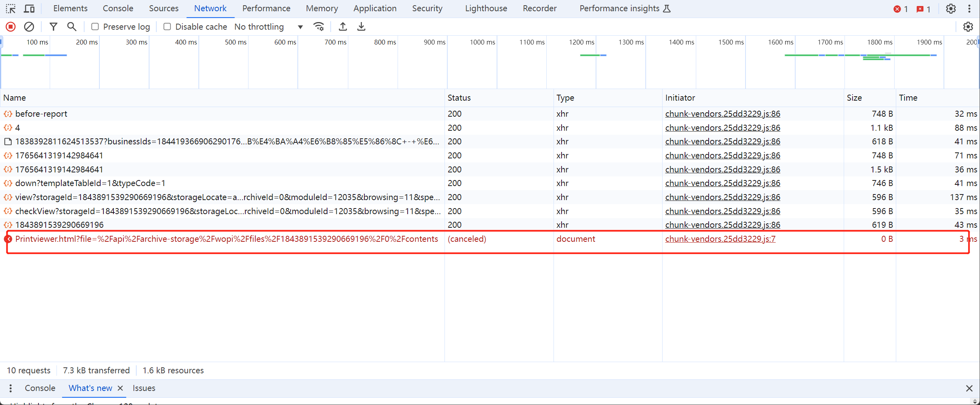Switch to the Console tab at top
Image resolution: width=980 pixels, height=405 pixels.
point(118,8)
